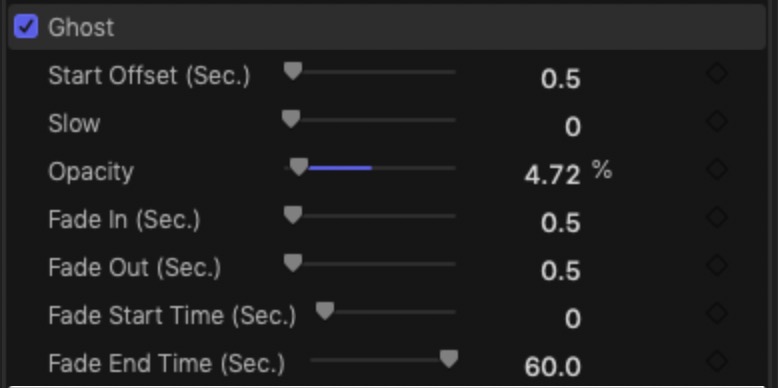The image size is (778, 388).
Task: Add keyframe for Fade Out parameter
Action: coord(717,265)
